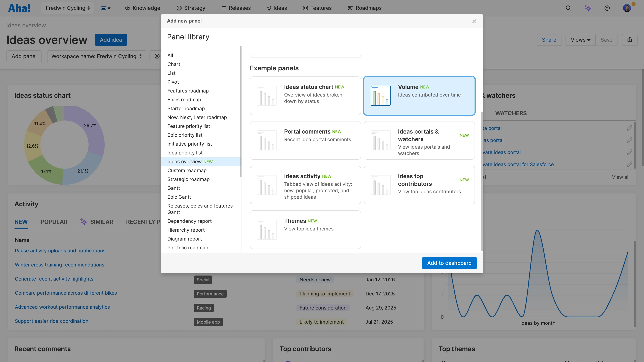The width and height of the screenshot is (644, 362).
Task: Click Add to dashboard button
Action: [449, 263]
